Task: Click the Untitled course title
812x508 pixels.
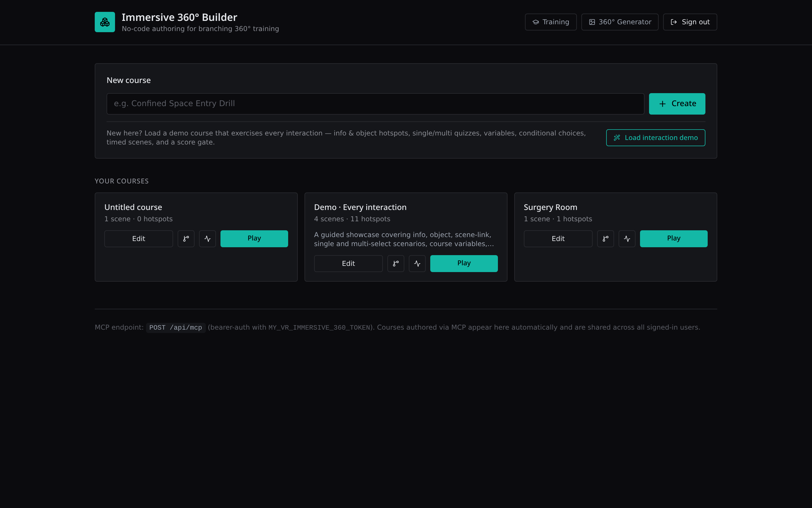Action: pos(133,207)
